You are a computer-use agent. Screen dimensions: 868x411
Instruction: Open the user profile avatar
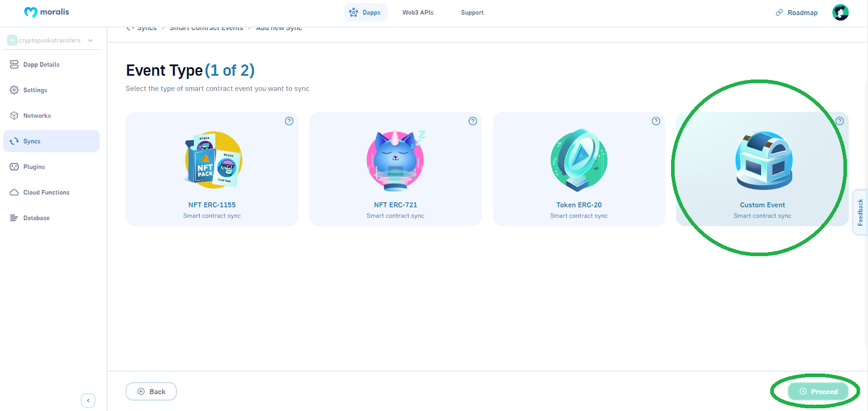click(840, 12)
